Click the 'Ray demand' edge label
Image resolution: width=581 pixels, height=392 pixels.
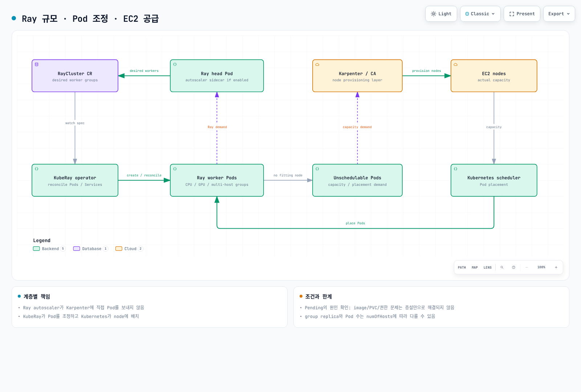point(217,127)
